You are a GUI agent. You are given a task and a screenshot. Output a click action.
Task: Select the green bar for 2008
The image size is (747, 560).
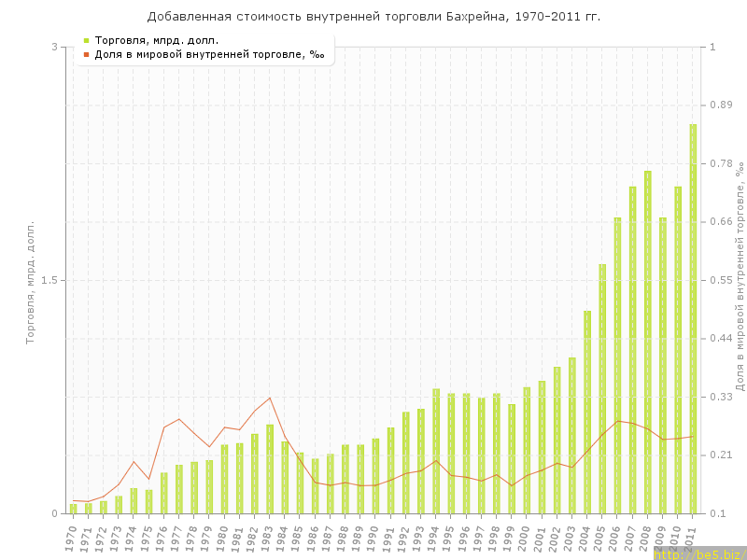click(647, 341)
